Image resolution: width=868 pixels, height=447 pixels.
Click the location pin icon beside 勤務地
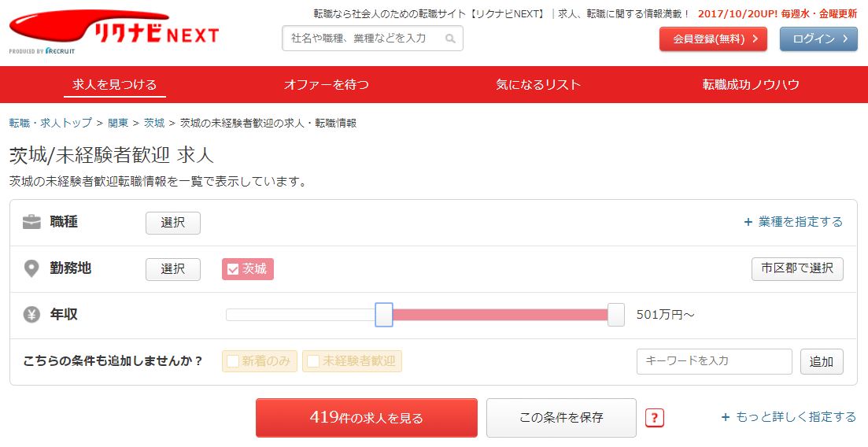31,269
